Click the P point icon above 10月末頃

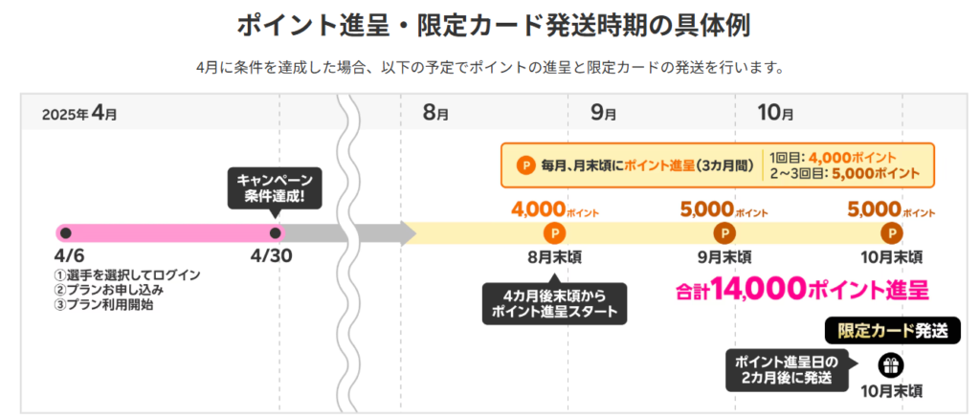coord(891,233)
